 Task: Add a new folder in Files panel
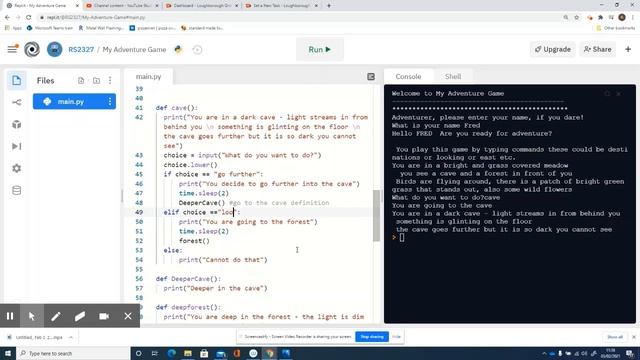(96, 80)
